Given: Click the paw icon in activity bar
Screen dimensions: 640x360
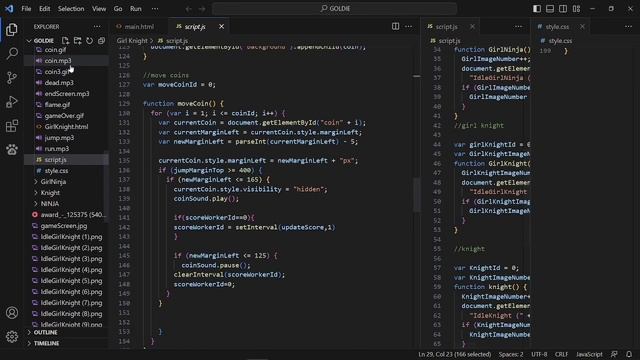Looking at the screenshot, I should point(12,149).
